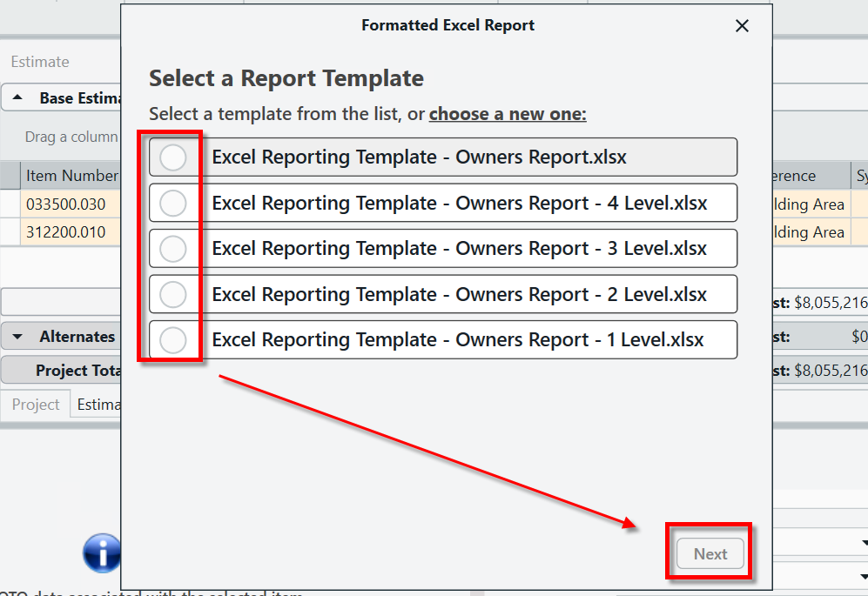Select the 'Owners Report - 1 Level' template

[173, 339]
